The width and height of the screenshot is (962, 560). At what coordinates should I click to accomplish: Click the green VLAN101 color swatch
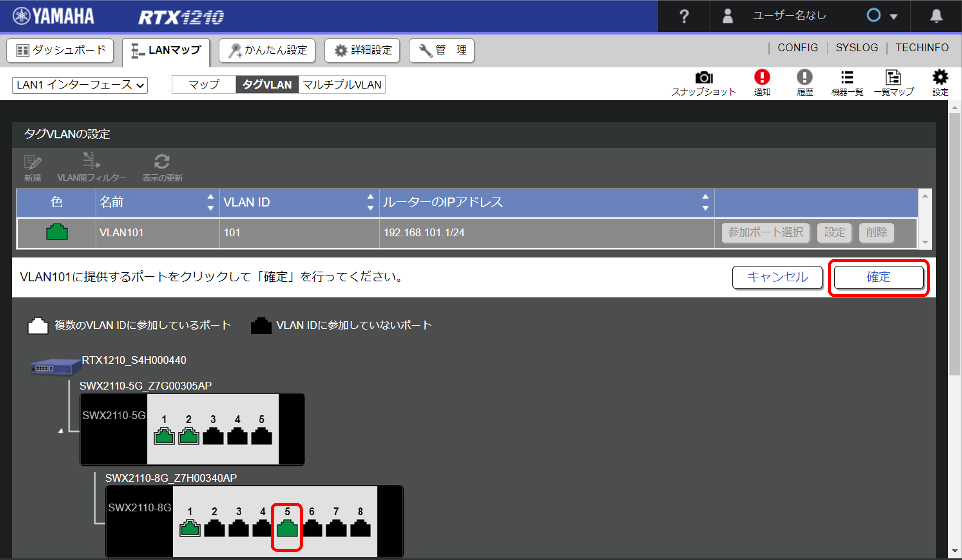click(57, 232)
